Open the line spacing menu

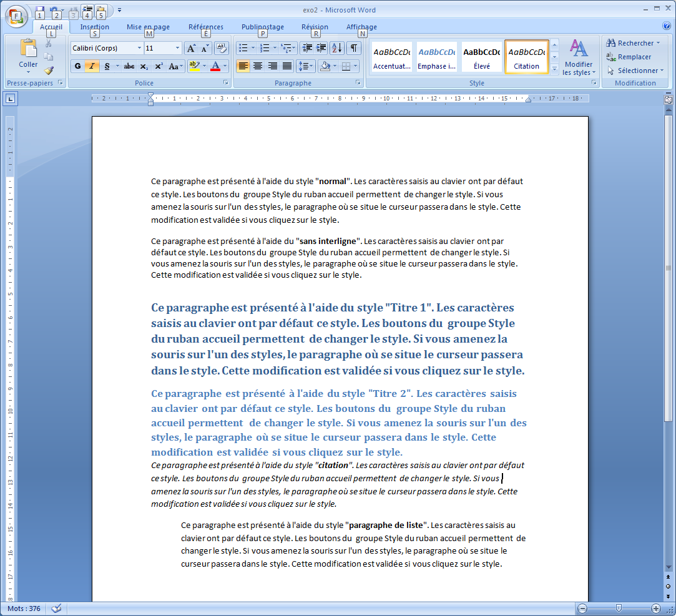306,66
